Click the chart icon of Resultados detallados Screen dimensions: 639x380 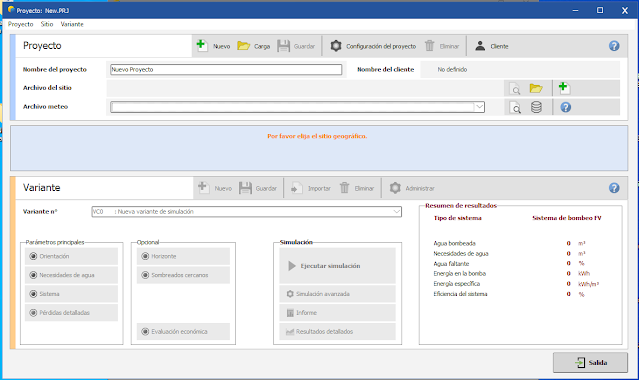290,332
